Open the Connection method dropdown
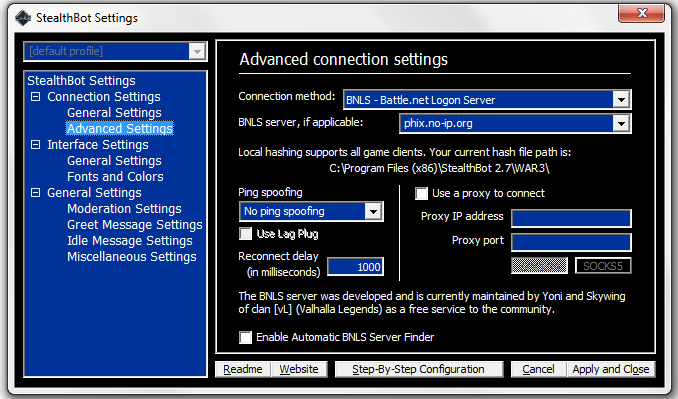The width and height of the screenshot is (678, 399). click(x=621, y=100)
